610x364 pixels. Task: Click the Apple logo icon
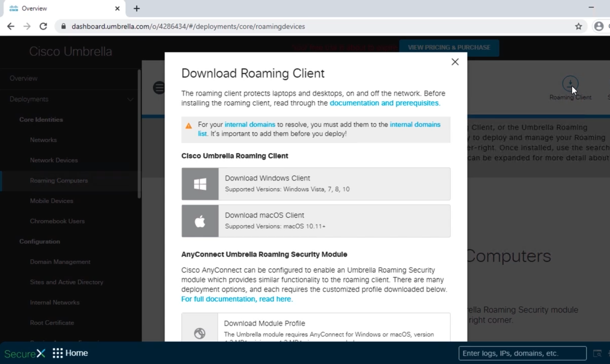click(200, 221)
